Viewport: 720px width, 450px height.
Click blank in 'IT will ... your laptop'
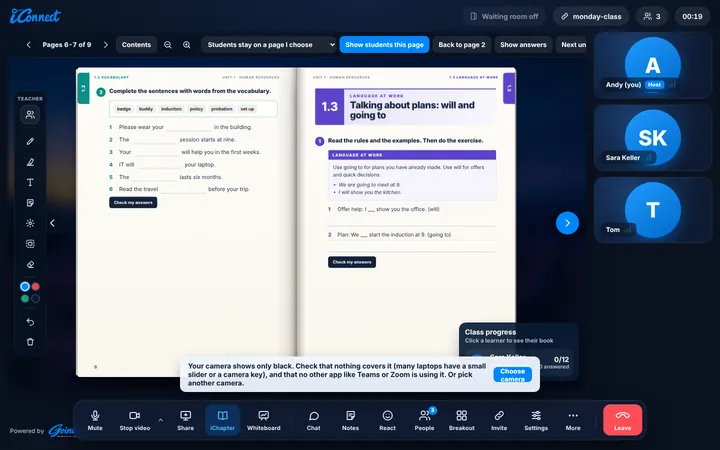point(159,165)
